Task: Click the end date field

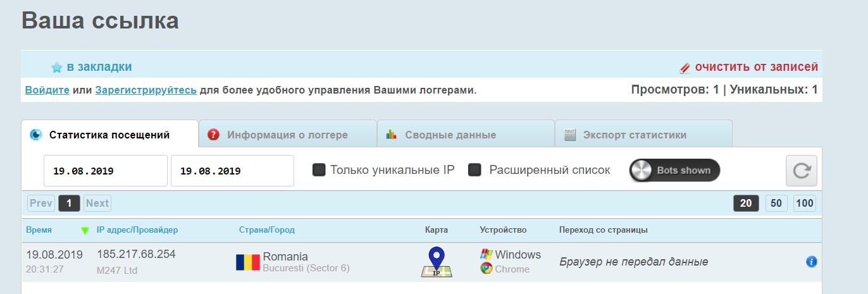Action: coord(232,171)
